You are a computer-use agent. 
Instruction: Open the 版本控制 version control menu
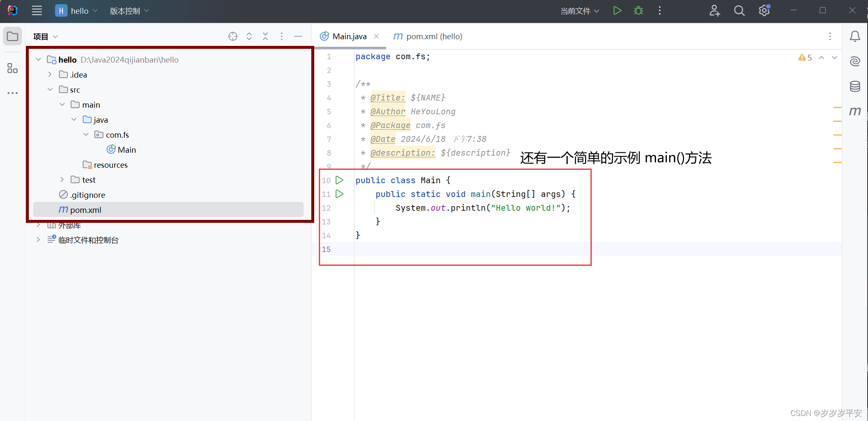(129, 11)
